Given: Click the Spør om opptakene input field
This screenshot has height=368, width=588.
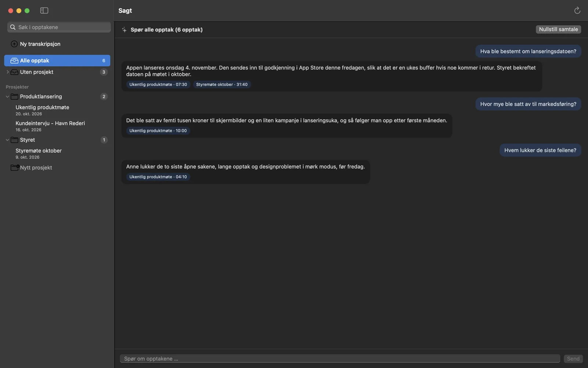Looking at the screenshot, I should [340, 358].
